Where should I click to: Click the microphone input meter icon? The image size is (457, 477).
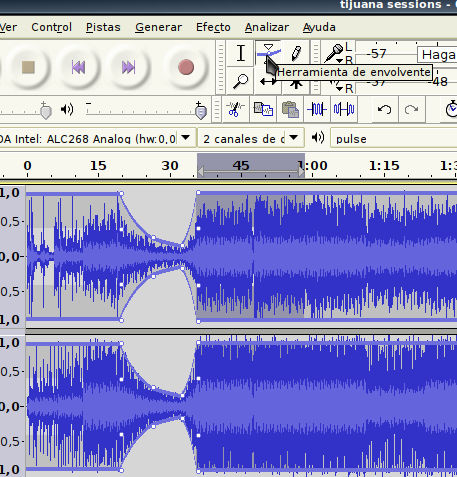pos(334,52)
